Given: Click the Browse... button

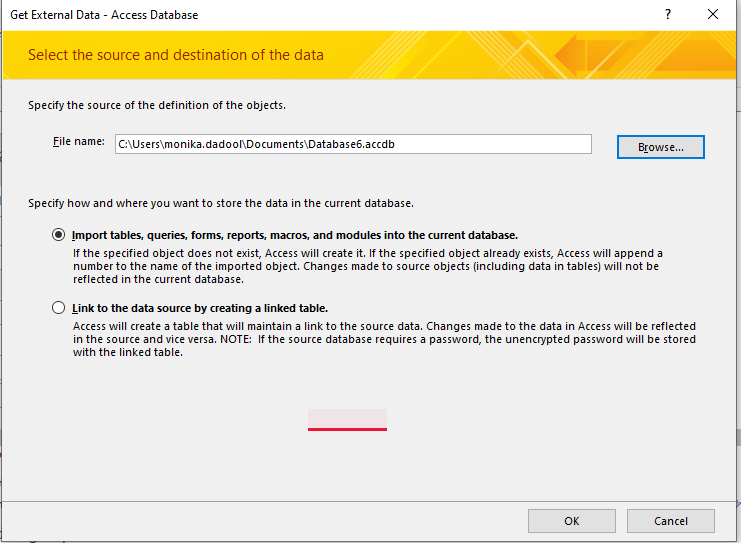Looking at the screenshot, I should point(660,147).
